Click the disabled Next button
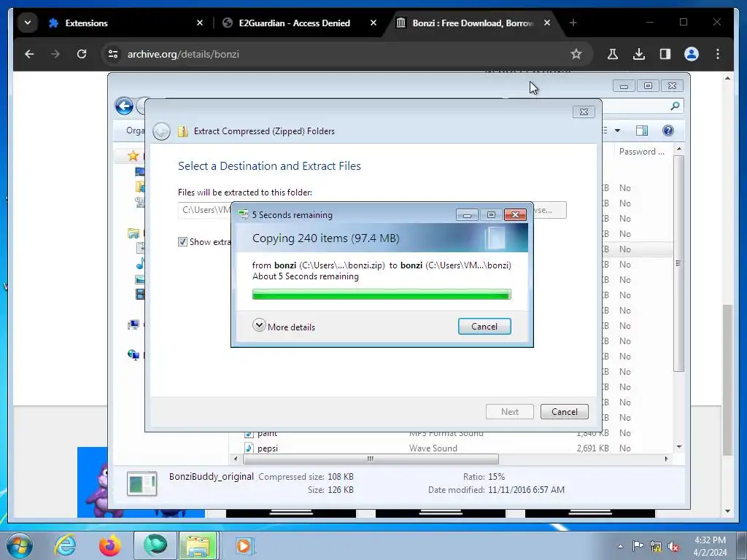The image size is (747, 560). coord(509,411)
